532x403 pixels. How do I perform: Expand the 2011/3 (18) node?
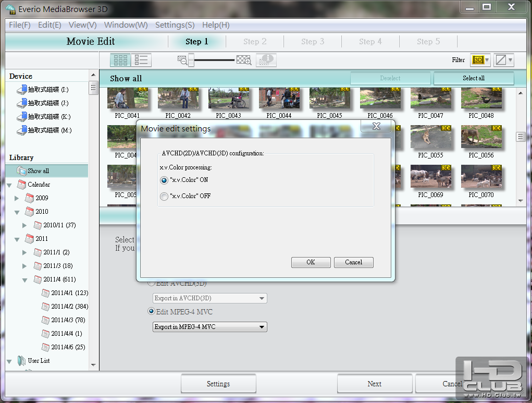[24, 266]
